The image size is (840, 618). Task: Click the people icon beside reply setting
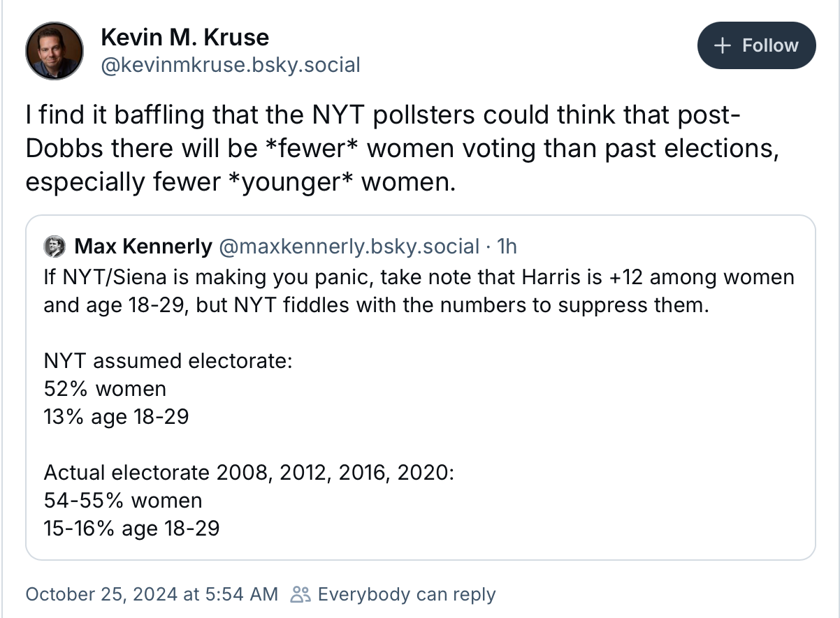tap(300, 594)
